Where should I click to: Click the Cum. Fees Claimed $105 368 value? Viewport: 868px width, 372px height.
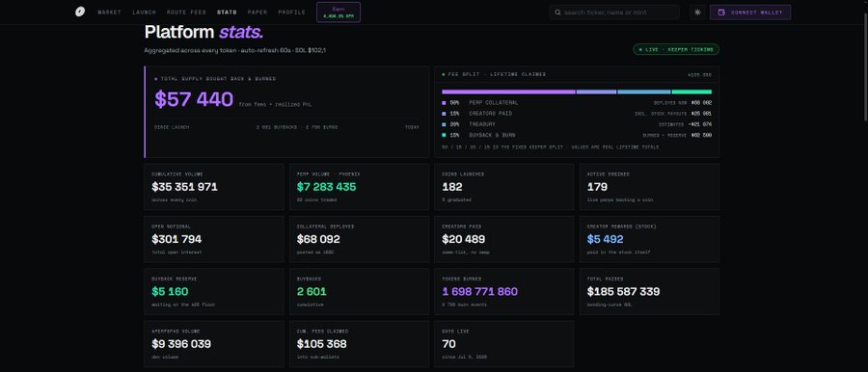pos(321,344)
